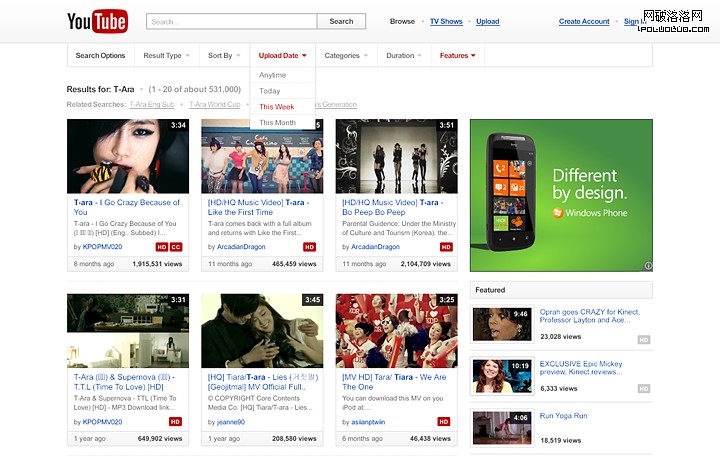720x456 pixels.
Task: Click the HD badge on the Oprah Kinect video
Action: (643, 340)
